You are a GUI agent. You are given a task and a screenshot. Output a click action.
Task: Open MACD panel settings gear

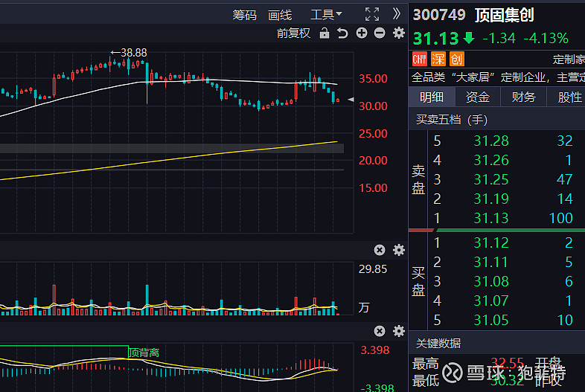tap(398, 331)
